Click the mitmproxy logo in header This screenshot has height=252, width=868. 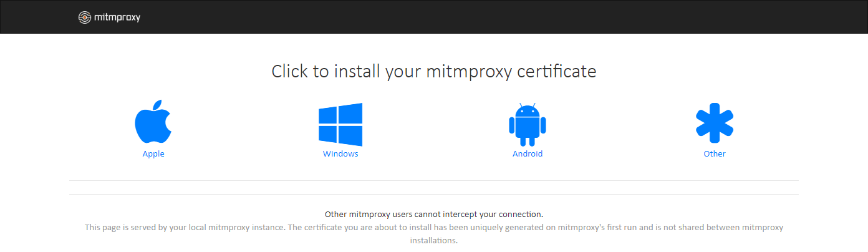pyautogui.click(x=109, y=17)
